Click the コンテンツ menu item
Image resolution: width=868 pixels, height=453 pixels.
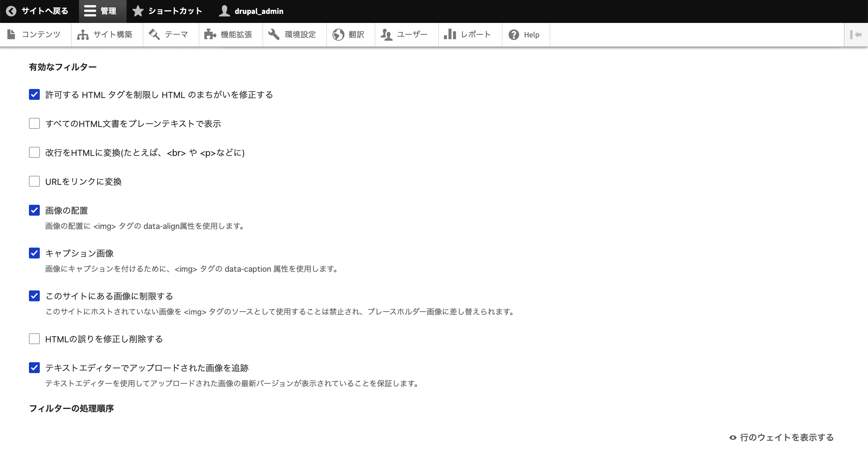(x=41, y=34)
